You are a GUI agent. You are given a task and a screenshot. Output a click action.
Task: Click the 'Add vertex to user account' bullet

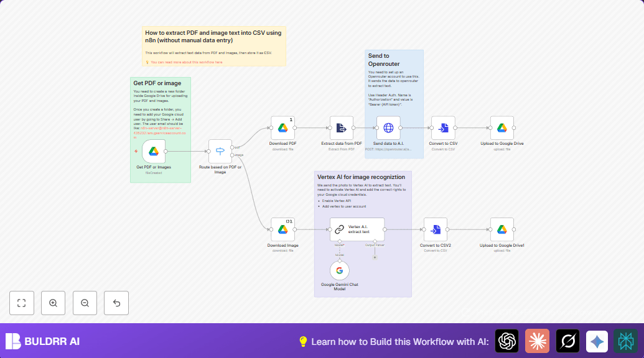[x=343, y=206]
